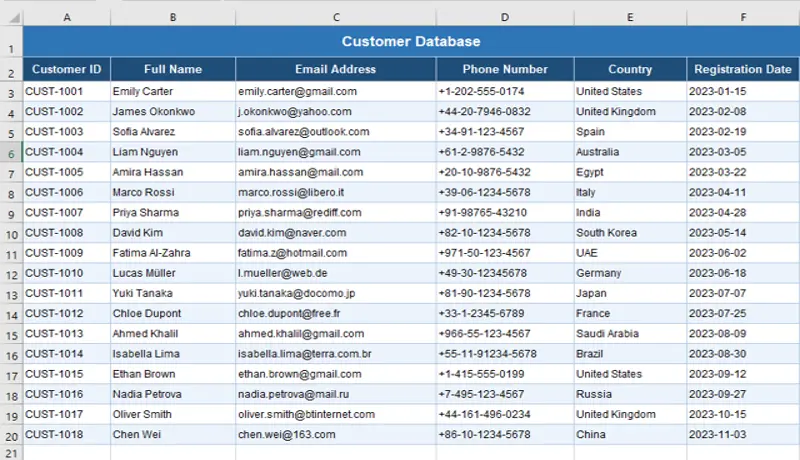Select country cell UAE

click(x=630, y=253)
